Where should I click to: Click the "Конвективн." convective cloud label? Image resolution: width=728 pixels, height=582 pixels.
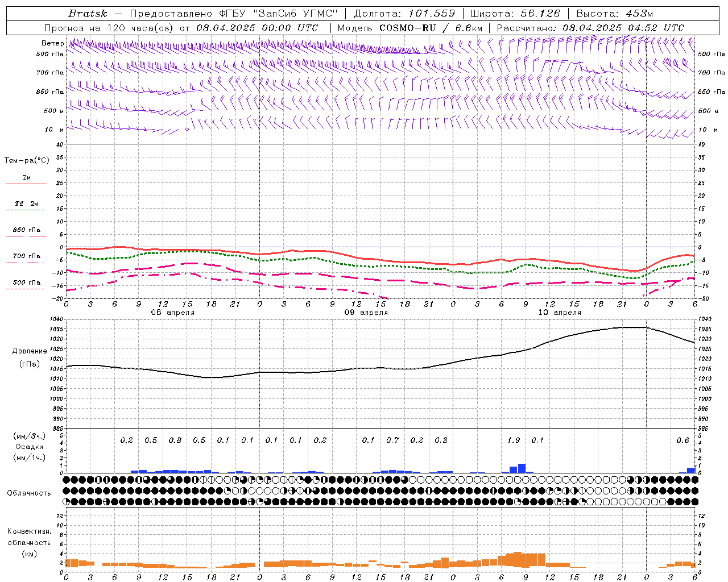pos(30,531)
